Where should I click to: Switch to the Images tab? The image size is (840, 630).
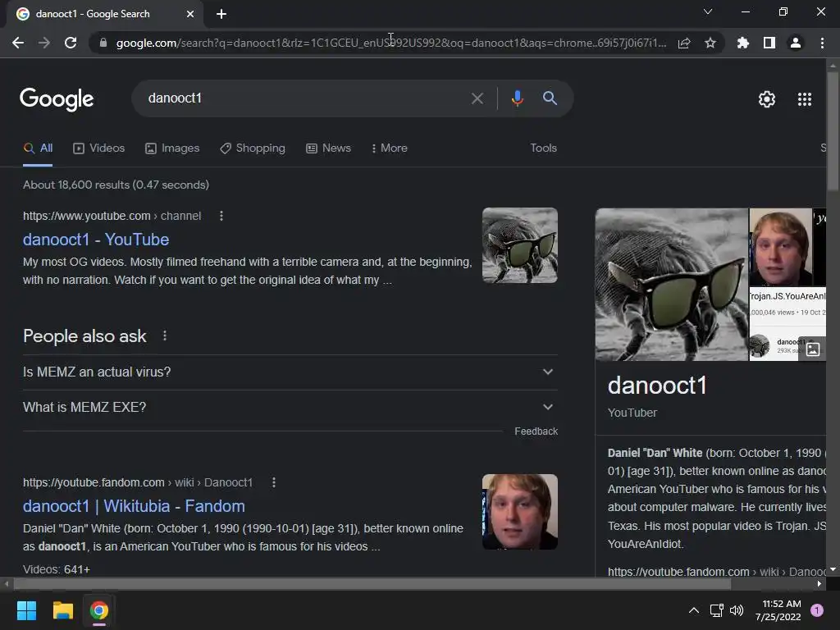point(172,148)
